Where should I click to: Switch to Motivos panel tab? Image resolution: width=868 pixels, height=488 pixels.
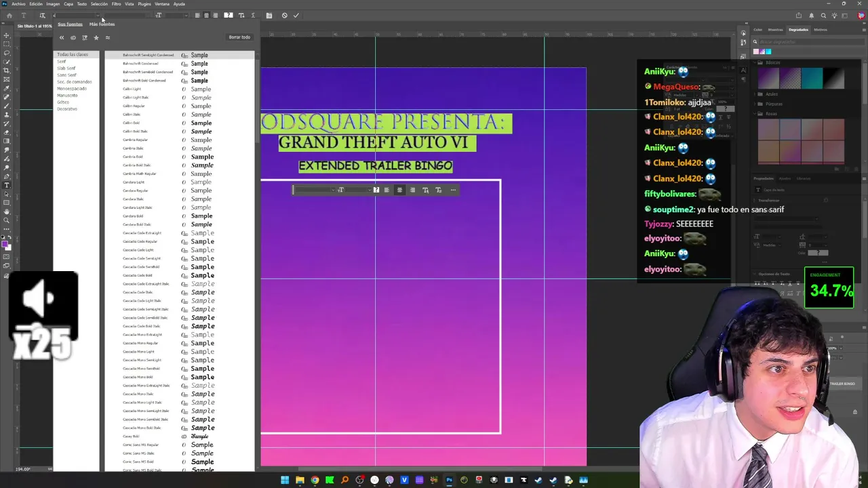tap(821, 30)
